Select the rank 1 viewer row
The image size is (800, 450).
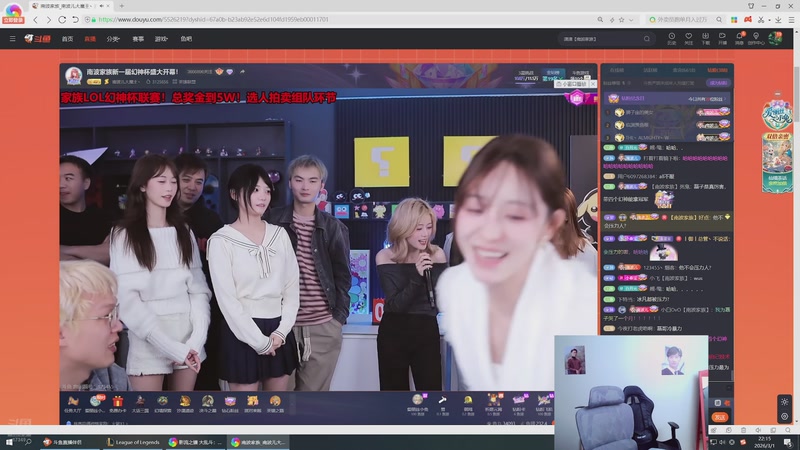tap(667, 112)
